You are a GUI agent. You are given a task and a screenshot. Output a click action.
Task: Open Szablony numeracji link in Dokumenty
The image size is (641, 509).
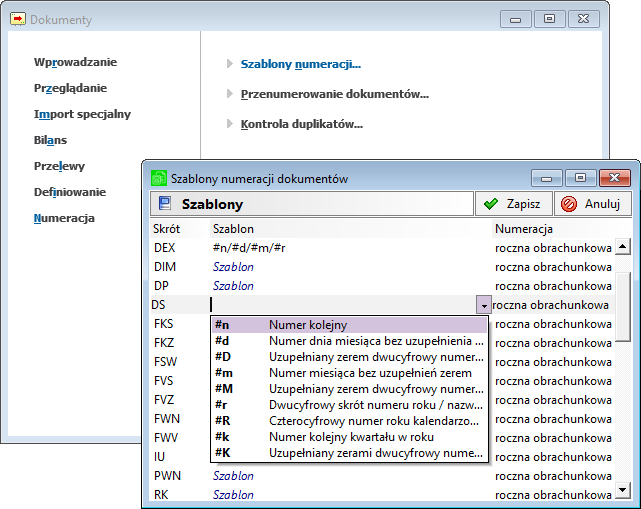[300, 64]
